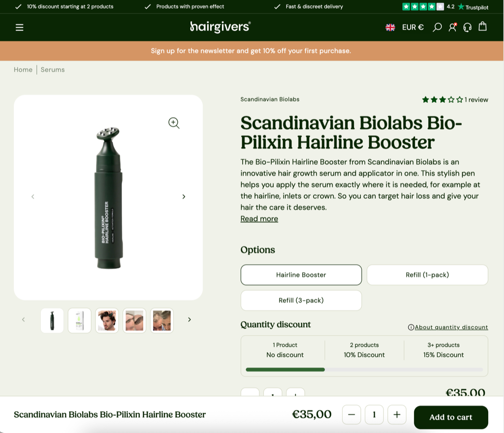This screenshot has height=433, width=504.
Task: Go to Home breadcrumb
Action: click(x=23, y=70)
